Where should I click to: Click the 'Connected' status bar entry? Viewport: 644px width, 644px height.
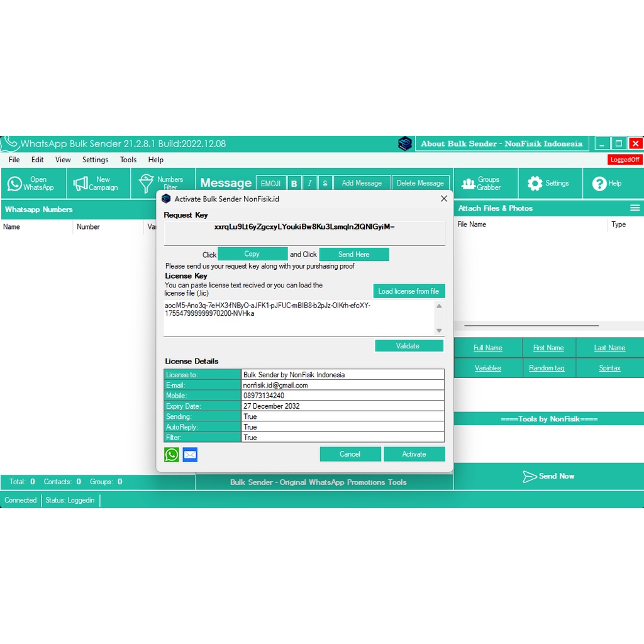(x=21, y=500)
